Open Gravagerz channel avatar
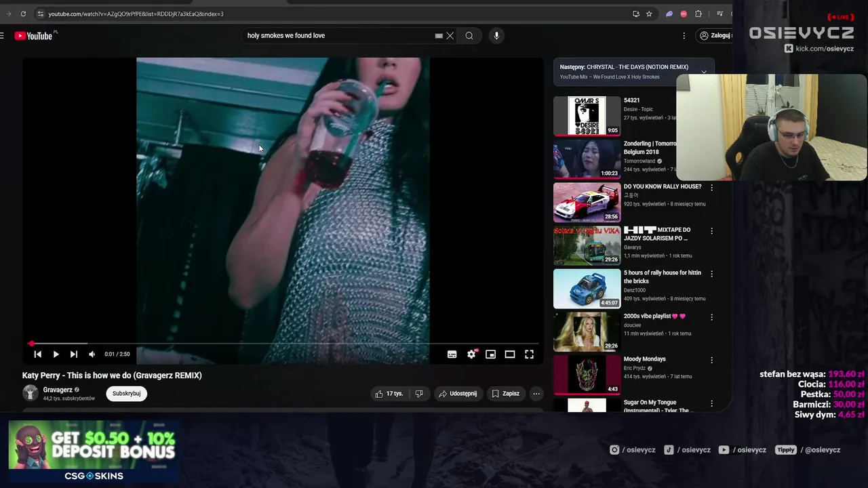This screenshot has width=868, height=488. click(x=31, y=393)
